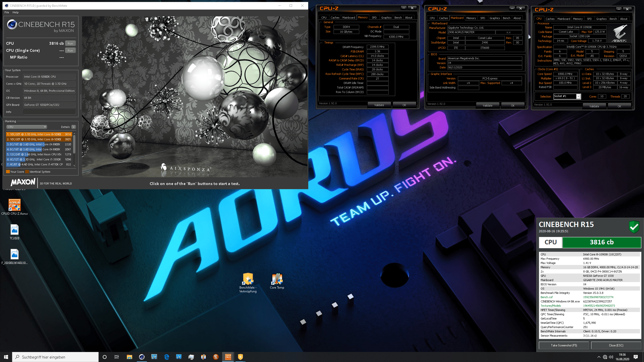Click the Core Temp thermometer taskbar icon

click(203, 357)
